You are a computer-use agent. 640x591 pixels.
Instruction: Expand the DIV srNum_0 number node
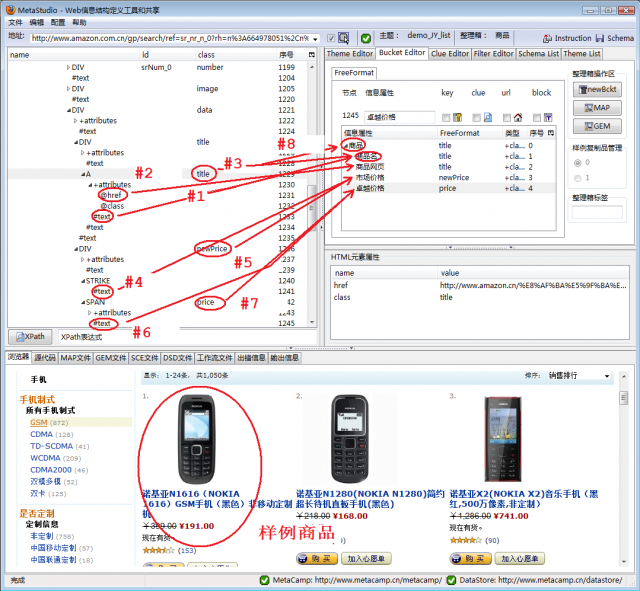(x=68, y=67)
